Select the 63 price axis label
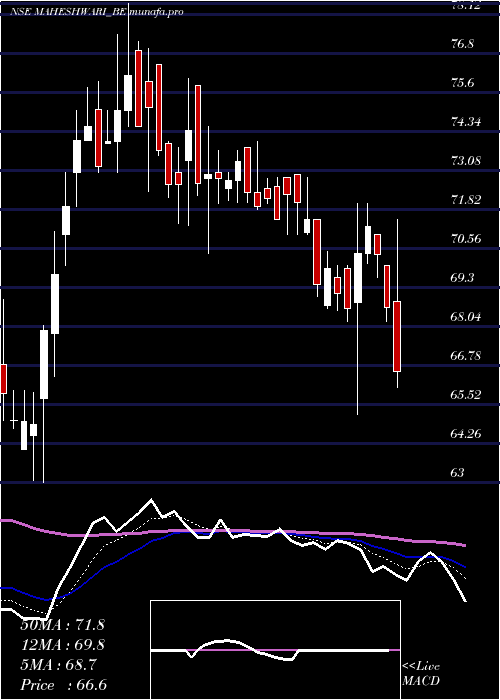The image size is (500, 700). point(458,472)
